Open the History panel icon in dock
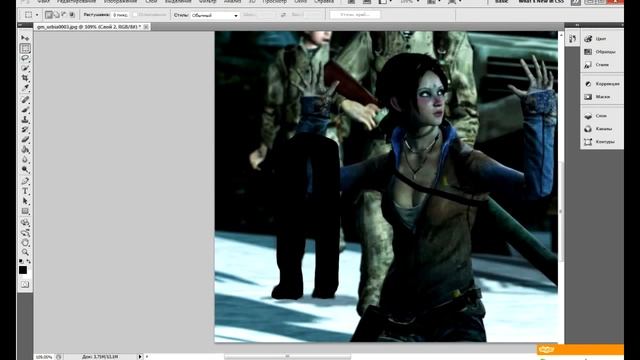 point(572,39)
